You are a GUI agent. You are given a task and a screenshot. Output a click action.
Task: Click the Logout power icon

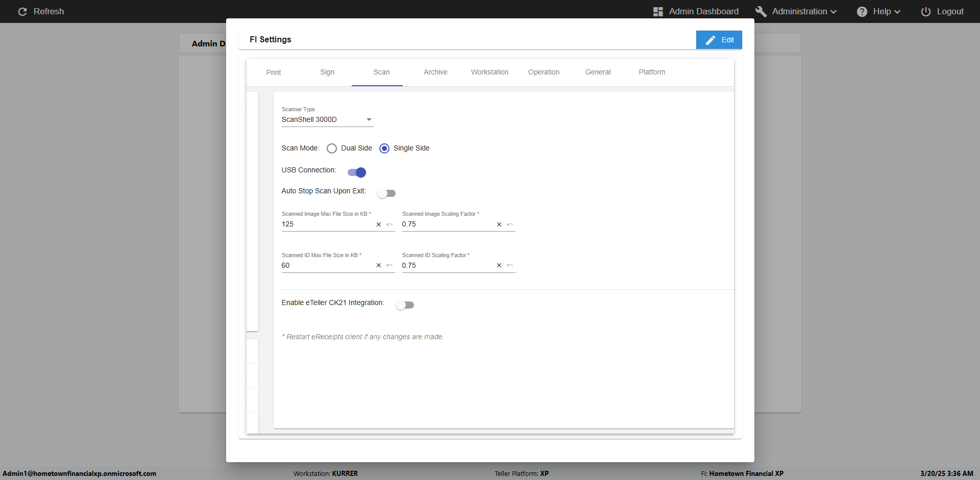pyautogui.click(x=926, y=11)
